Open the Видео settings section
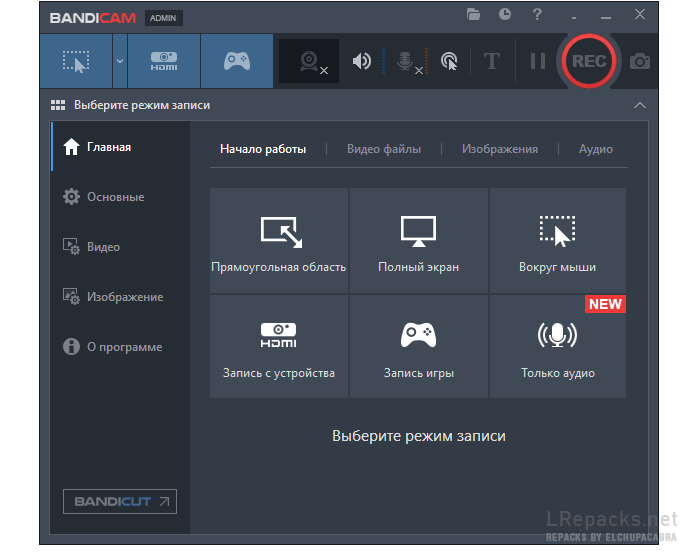700x560 pixels. click(x=121, y=247)
